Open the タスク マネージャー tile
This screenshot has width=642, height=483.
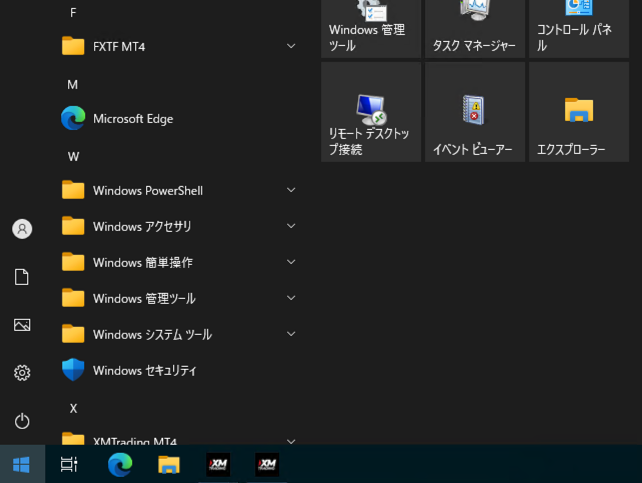pyautogui.click(x=475, y=29)
